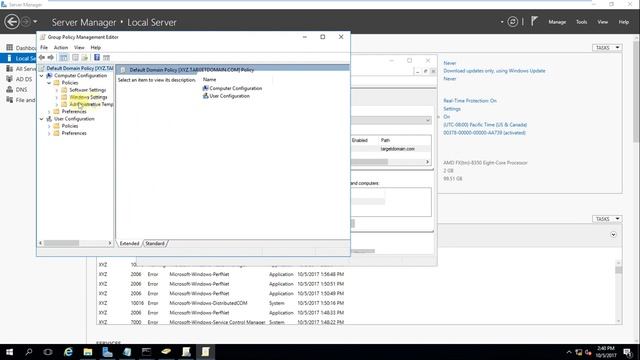Click the taskbar clock showing 2:40 PM
640x360 pixels.
605,352
